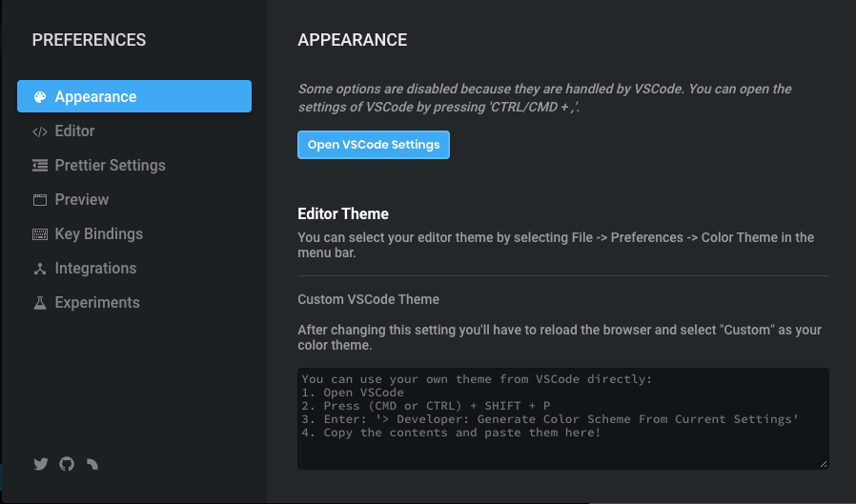Screen dimensions: 856x504
Task: Click the code brackets icon for Editor
Action: (40, 131)
